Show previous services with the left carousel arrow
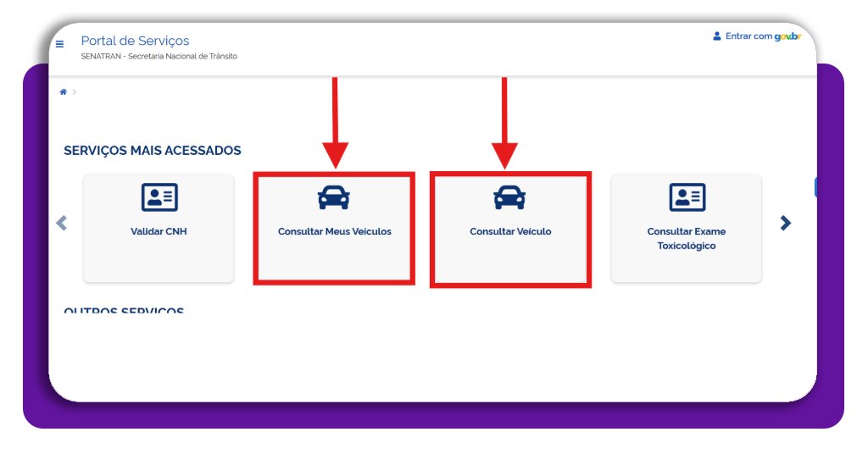868x454 pixels. (61, 224)
